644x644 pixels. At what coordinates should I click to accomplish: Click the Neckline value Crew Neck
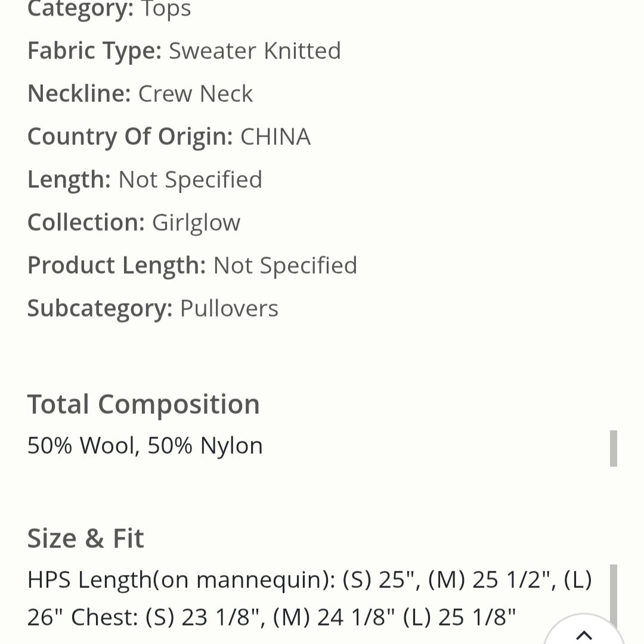click(196, 94)
